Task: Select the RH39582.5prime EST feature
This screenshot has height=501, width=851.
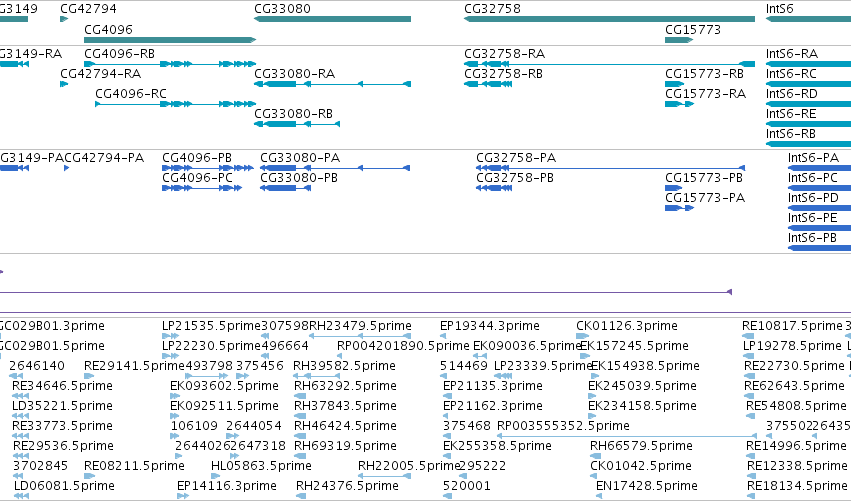Action: click(x=317, y=376)
